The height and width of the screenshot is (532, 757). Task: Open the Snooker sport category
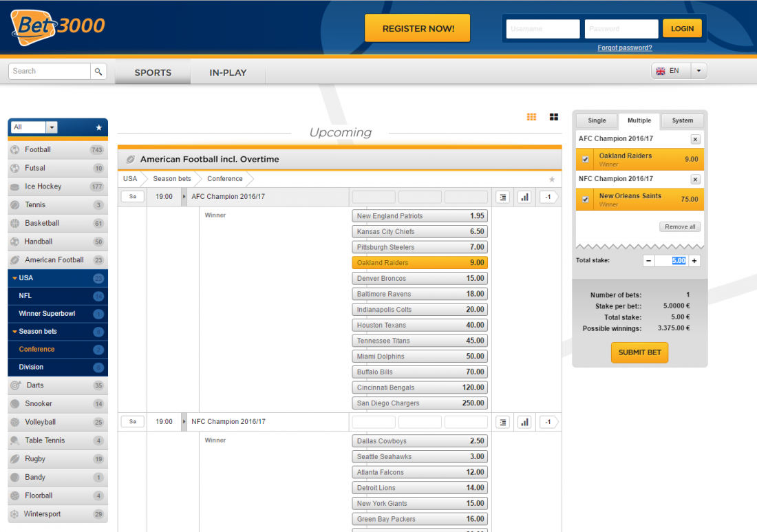tap(58, 403)
